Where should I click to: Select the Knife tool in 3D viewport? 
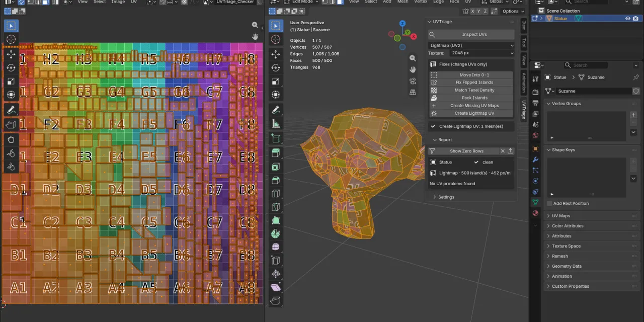click(276, 207)
